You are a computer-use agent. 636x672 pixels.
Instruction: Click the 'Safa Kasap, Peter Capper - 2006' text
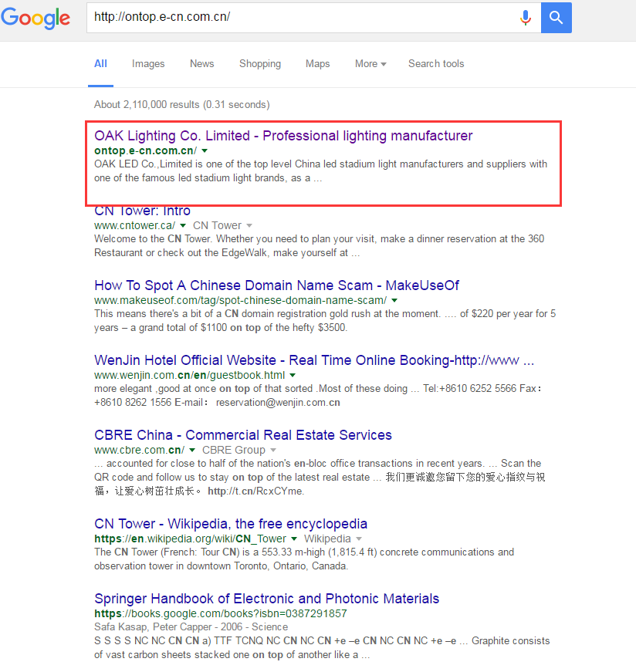169,627
